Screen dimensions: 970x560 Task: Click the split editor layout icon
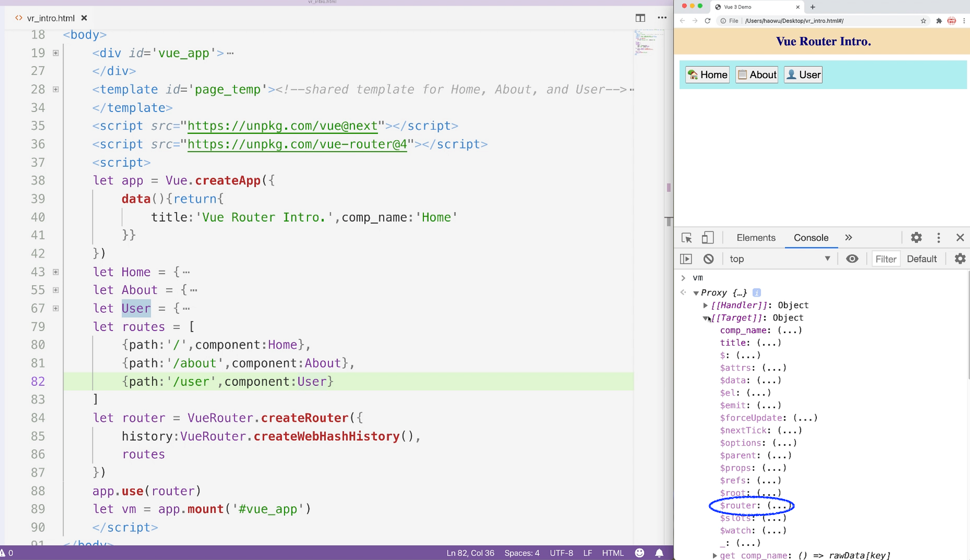[640, 18]
